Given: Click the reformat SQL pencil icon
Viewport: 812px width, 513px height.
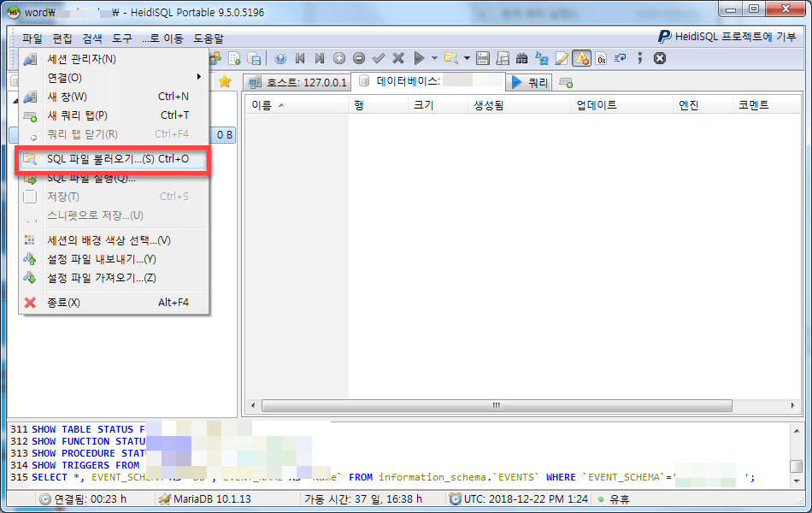Looking at the screenshot, I should click(x=562, y=58).
